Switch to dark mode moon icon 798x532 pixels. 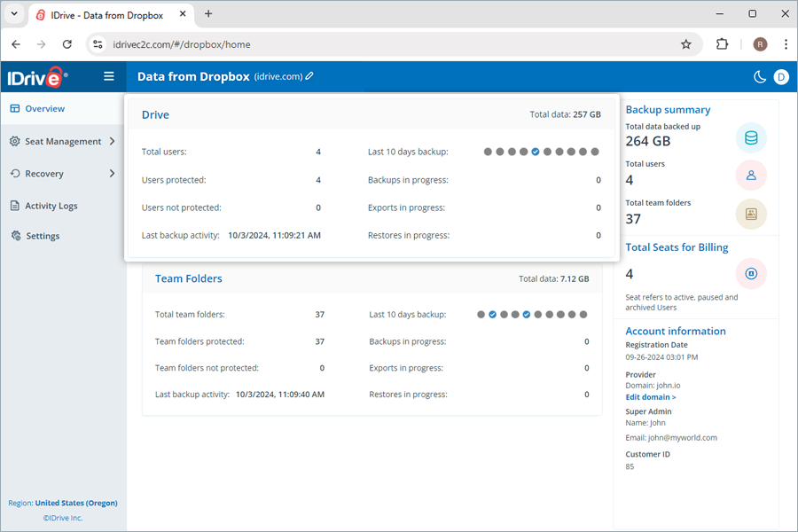760,77
